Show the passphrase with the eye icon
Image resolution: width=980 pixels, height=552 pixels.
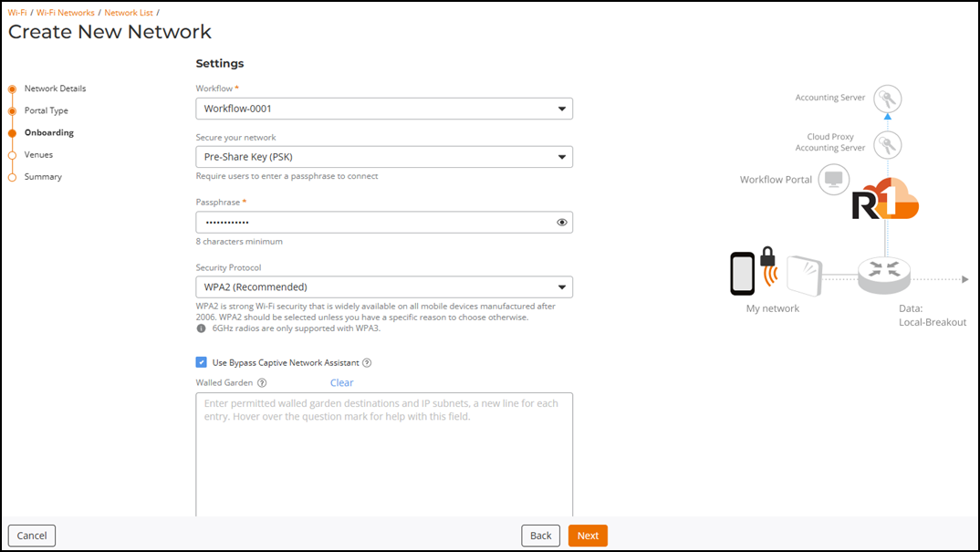pyautogui.click(x=562, y=223)
